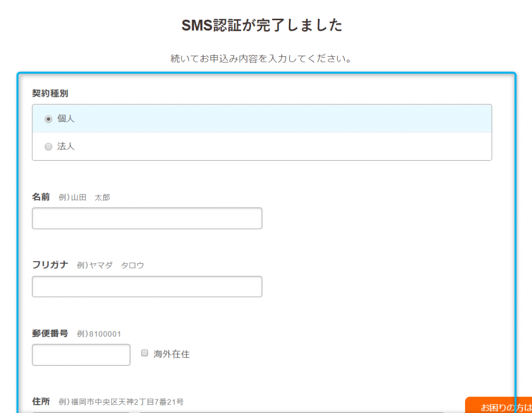Image resolution: width=532 pixels, height=413 pixels.
Task: Tick the 海外在住 checkbox
Action: tap(145, 353)
